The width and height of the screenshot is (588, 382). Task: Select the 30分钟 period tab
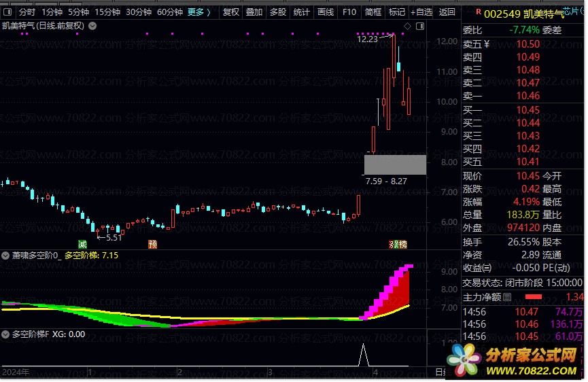tap(139, 12)
